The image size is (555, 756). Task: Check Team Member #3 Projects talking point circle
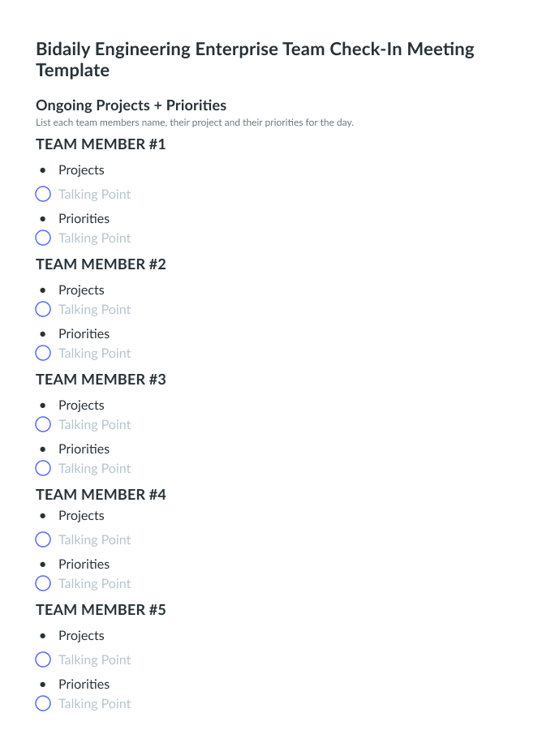(43, 425)
